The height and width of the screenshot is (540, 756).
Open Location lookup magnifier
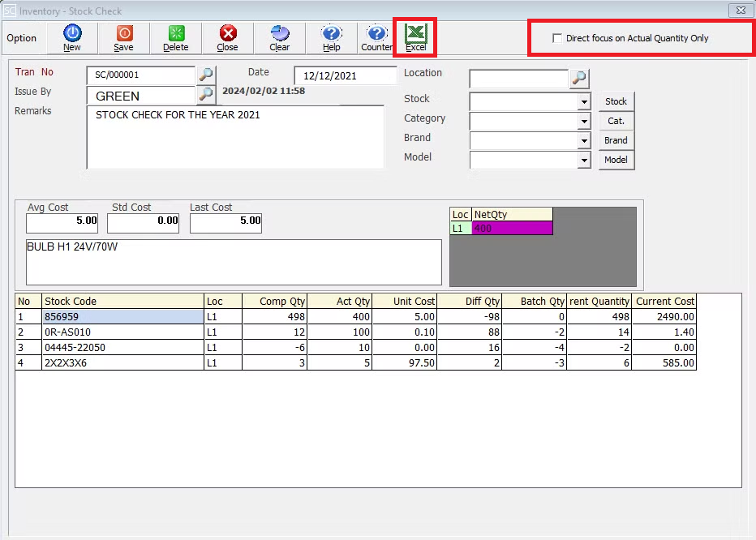tap(579, 78)
